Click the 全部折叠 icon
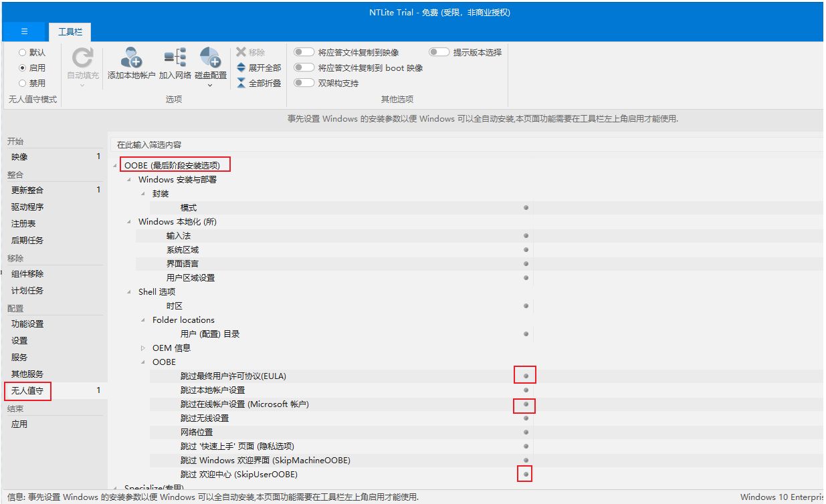826x504 pixels. (x=241, y=83)
